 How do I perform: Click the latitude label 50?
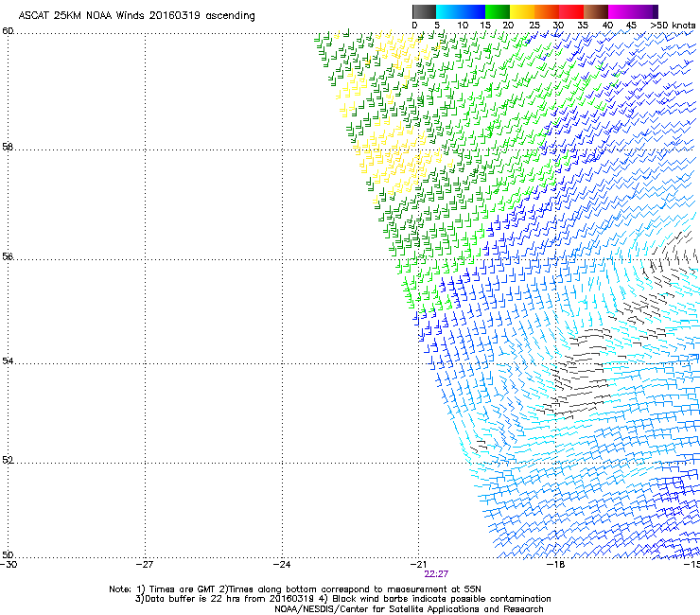8,554
